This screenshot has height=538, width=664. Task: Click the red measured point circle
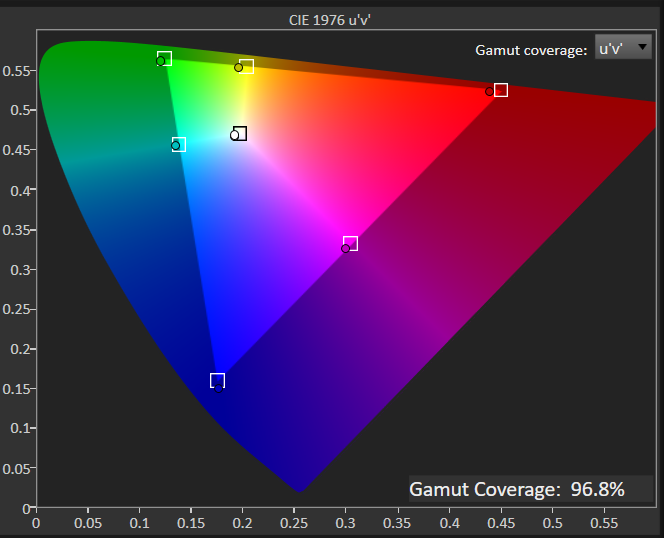coord(490,92)
